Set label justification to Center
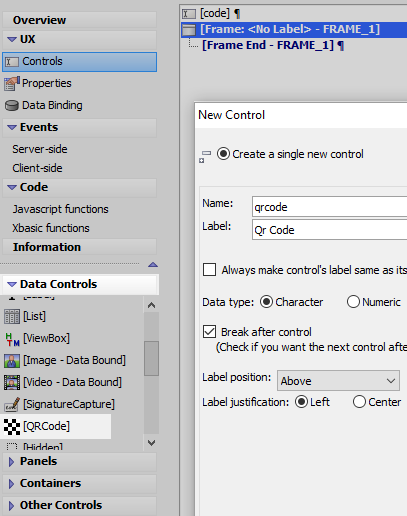 click(x=359, y=402)
